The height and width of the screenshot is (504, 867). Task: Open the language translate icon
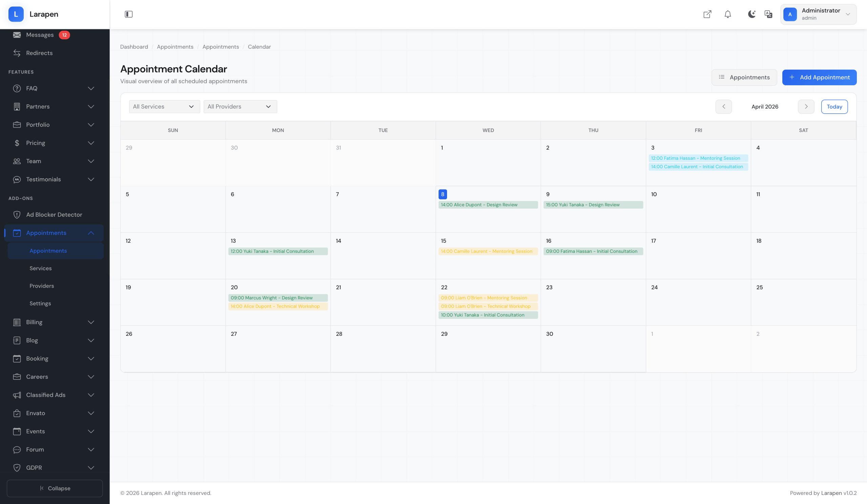(768, 14)
